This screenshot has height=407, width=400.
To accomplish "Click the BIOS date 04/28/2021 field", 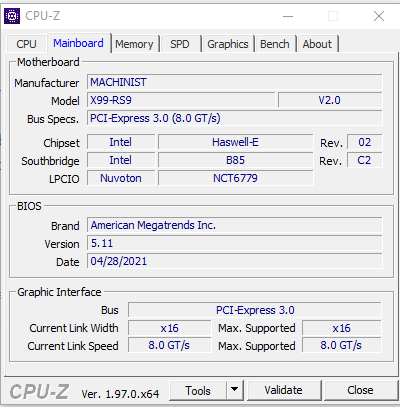I will click(235, 261).
